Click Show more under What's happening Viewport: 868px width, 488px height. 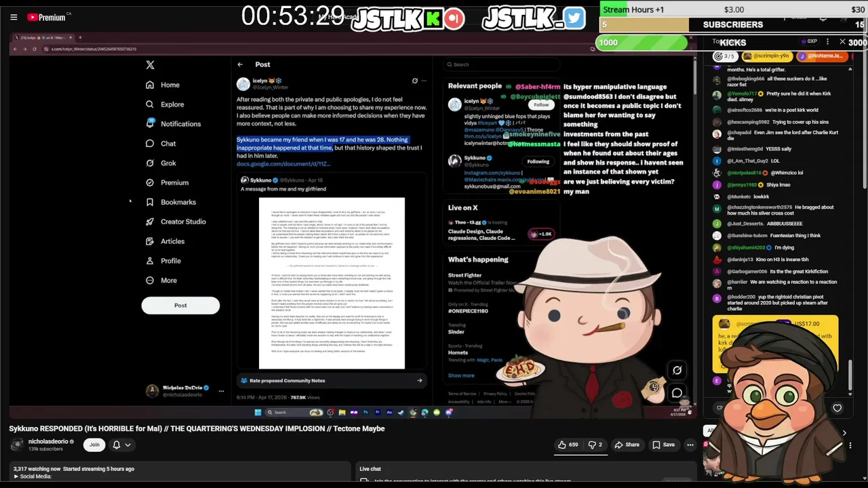(x=461, y=375)
